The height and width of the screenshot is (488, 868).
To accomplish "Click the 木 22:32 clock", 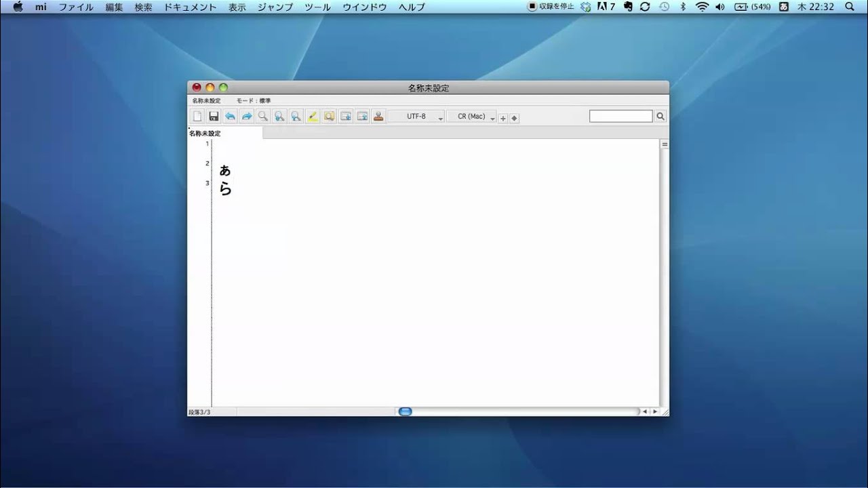I will click(x=816, y=7).
